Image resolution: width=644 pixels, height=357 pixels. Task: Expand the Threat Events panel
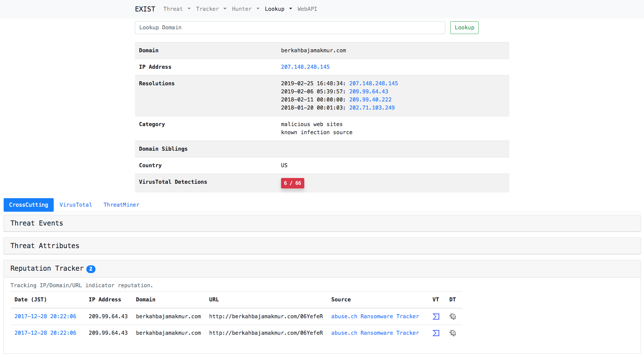(36, 223)
